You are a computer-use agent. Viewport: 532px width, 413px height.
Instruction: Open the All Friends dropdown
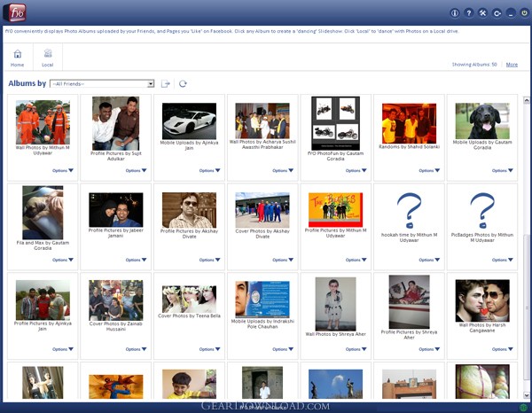click(x=102, y=83)
